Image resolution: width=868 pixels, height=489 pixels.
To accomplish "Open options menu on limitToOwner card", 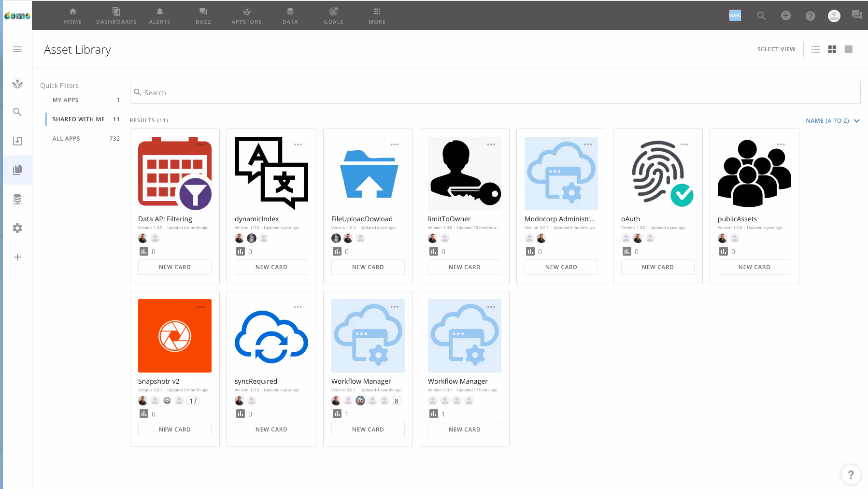I will tap(491, 144).
